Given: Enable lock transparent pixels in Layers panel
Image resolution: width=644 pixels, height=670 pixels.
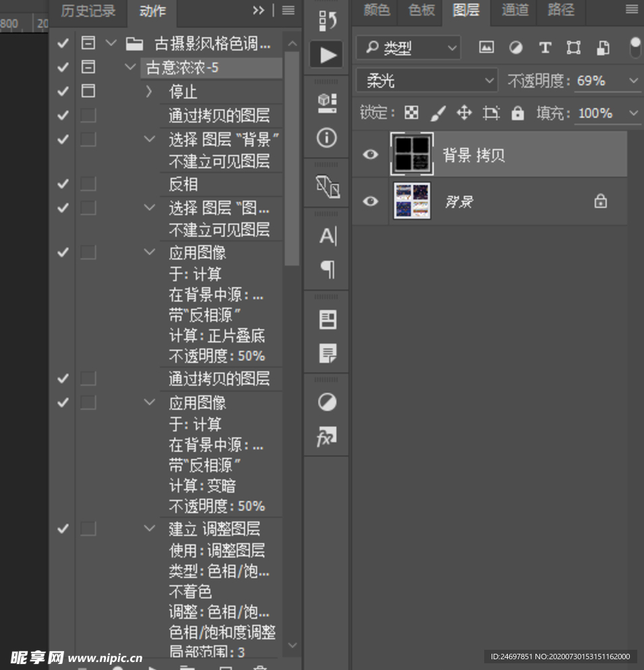Looking at the screenshot, I should point(411,113).
